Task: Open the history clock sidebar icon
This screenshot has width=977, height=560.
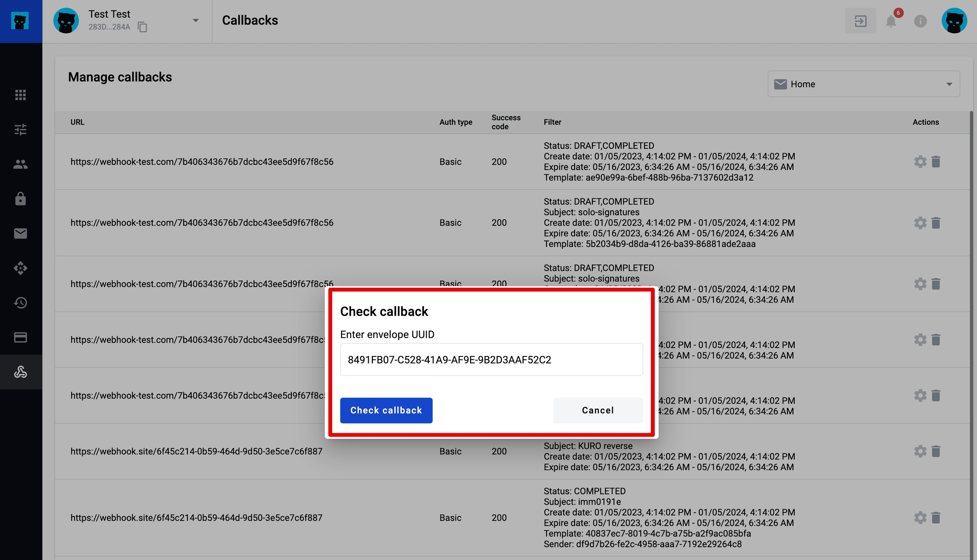Action: (20, 303)
